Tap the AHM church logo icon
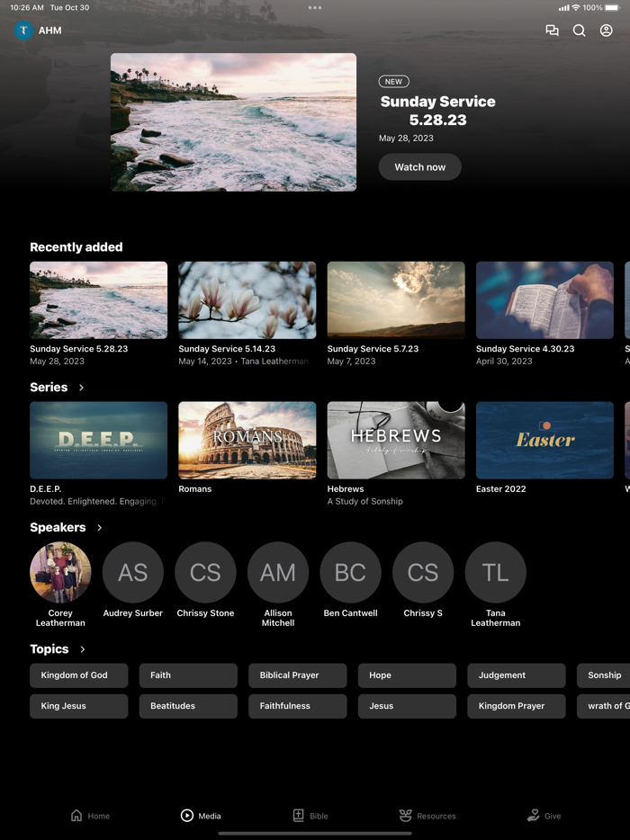This screenshot has height=840, width=630. tap(23, 31)
